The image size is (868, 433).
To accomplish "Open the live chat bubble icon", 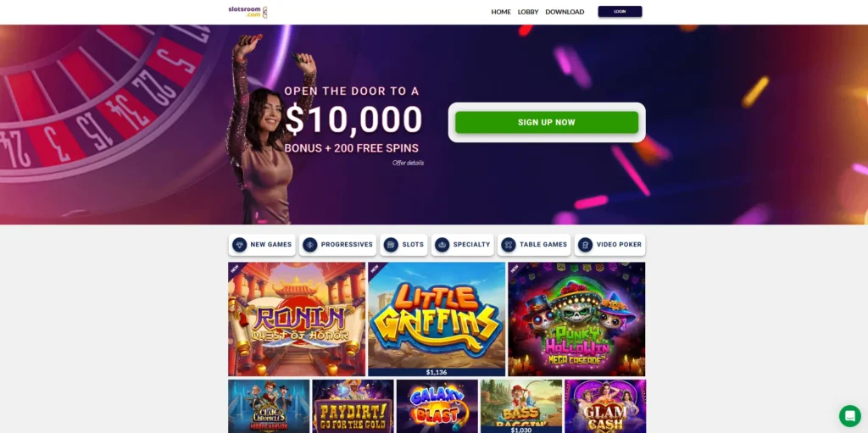I will click(x=849, y=416).
